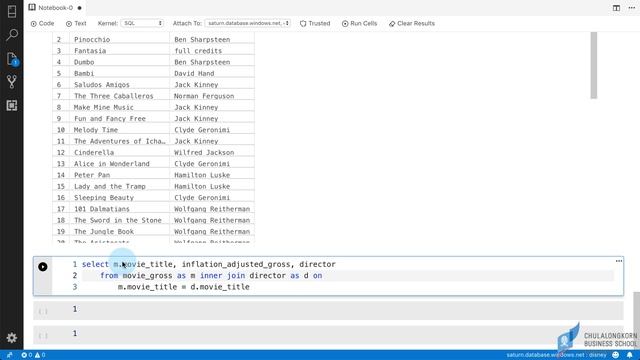Open the Manage gear menu

(x=11, y=338)
